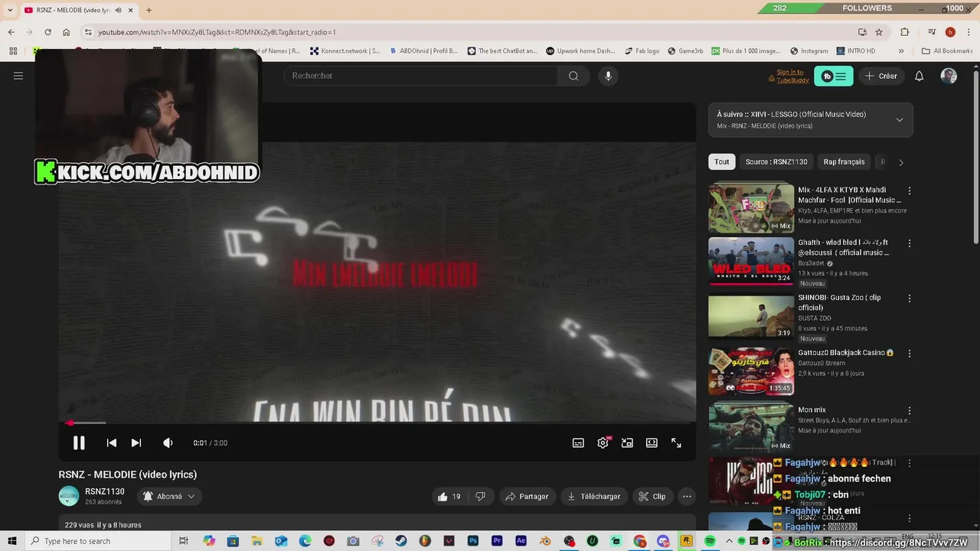Switch to miniplayer mode
The image size is (980, 551).
(627, 443)
